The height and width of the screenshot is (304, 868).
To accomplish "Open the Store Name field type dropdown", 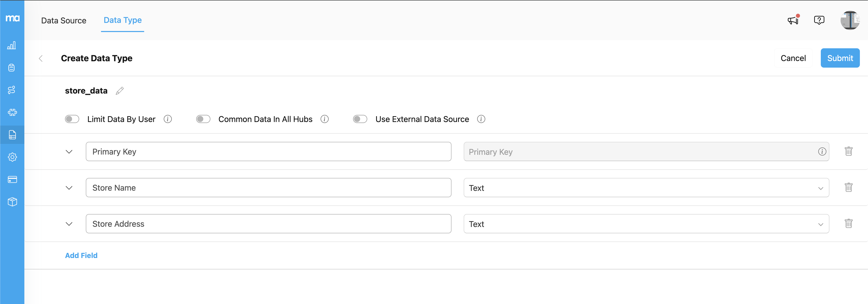I will (x=821, y=188).
